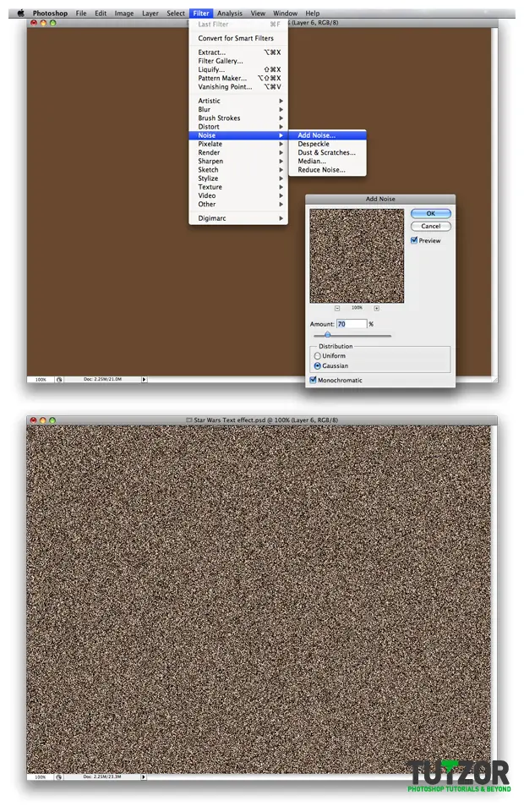Open the Video filter submenu
This screenshot has height=812, width=524.
(x=238, y=195)
